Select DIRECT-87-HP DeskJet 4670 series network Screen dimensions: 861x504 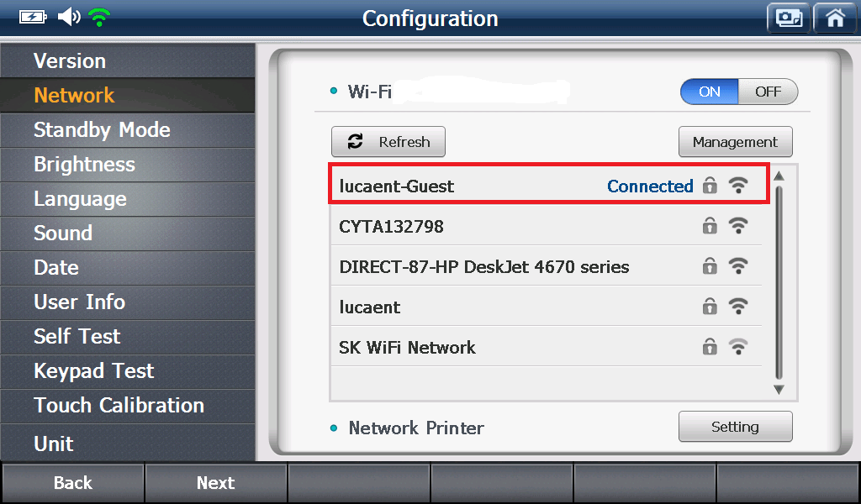click(x=547, y=266)
